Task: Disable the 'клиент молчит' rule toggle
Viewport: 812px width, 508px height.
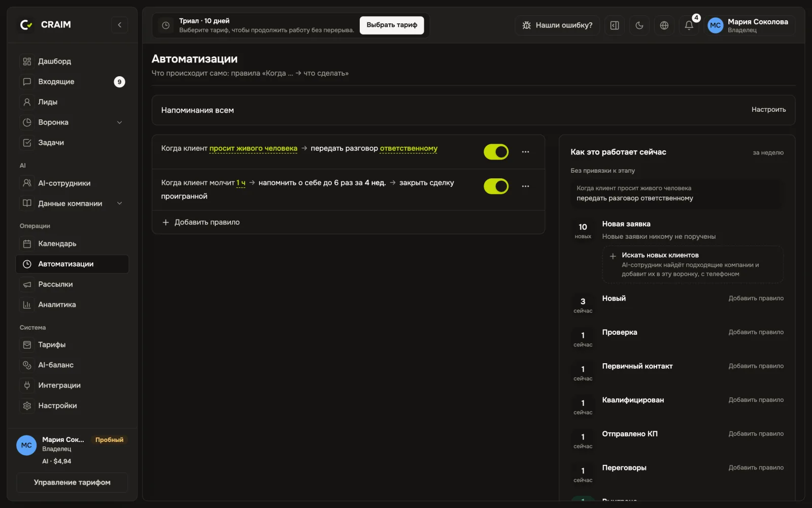Action: [496, 186]
